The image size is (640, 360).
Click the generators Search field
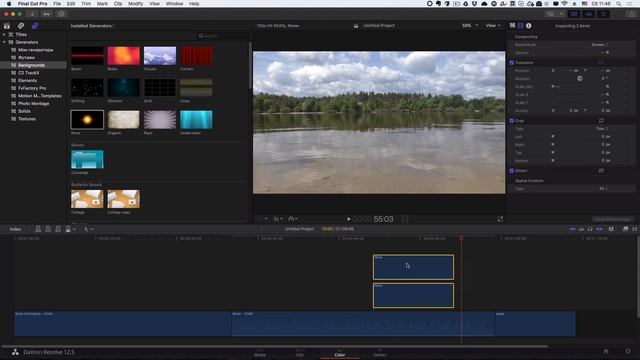(222, 36)
